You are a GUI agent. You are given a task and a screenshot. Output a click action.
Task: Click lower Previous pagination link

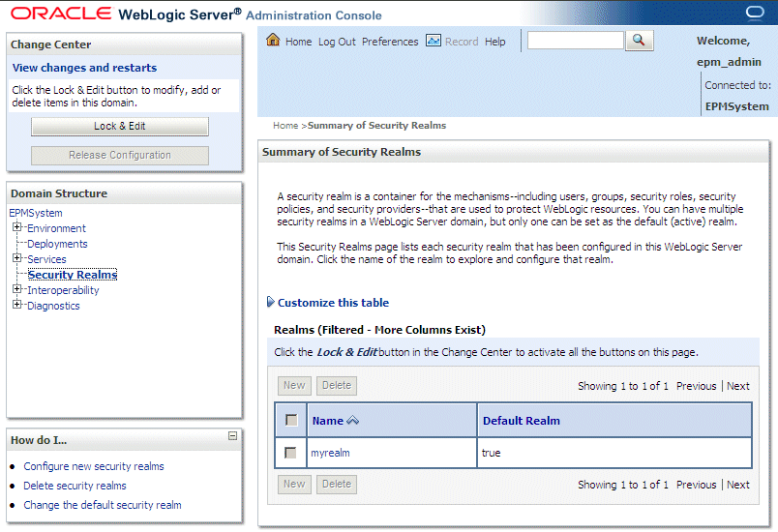click(696, 485)
